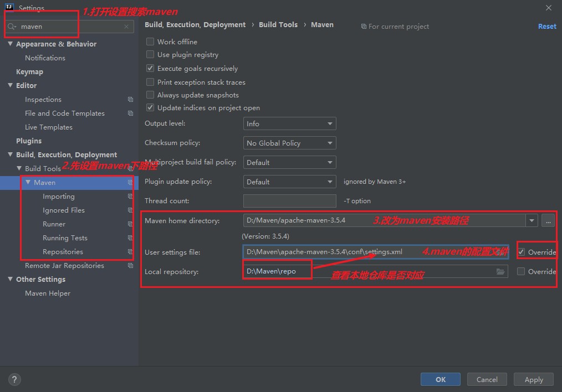The height and width of the screenshot is (392, 562).
Task: Click the User settings file path field
Action: [x=376, y=252]
